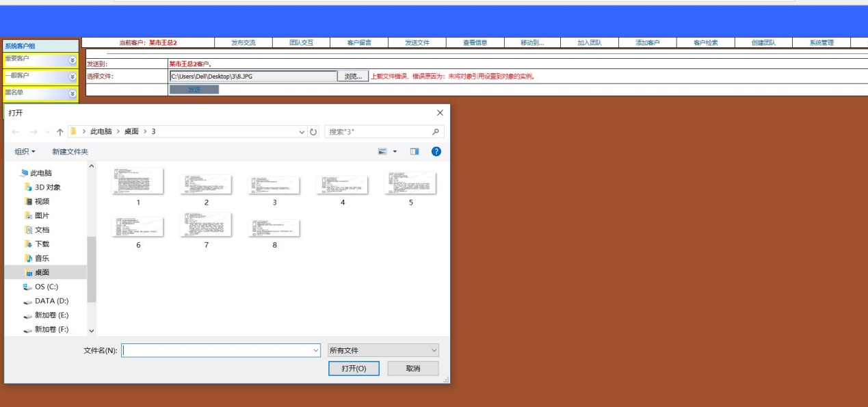Open the 客户留言 menu item
The height and width of the screenshot is (407, 868).
click(x=359, y=42)
